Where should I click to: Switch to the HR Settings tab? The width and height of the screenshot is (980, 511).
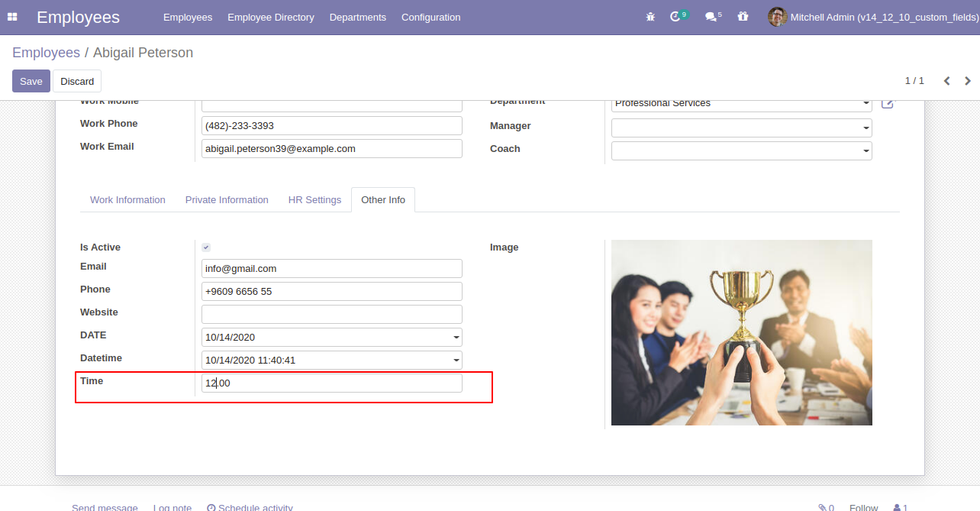314,200
